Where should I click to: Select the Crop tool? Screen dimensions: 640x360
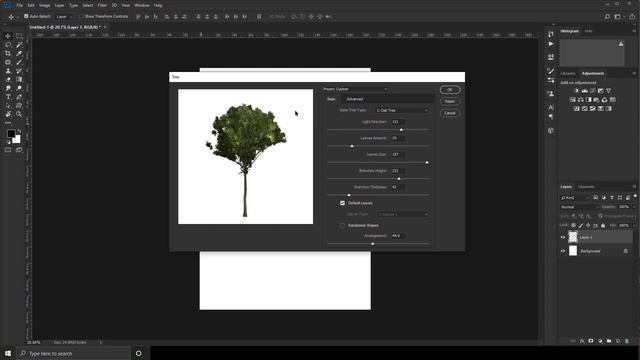point(8,53)
